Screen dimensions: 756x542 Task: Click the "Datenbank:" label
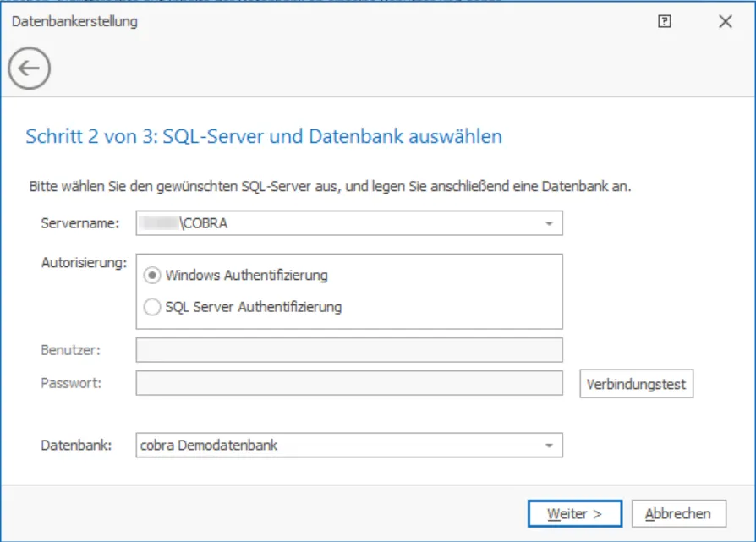[76, 445]
